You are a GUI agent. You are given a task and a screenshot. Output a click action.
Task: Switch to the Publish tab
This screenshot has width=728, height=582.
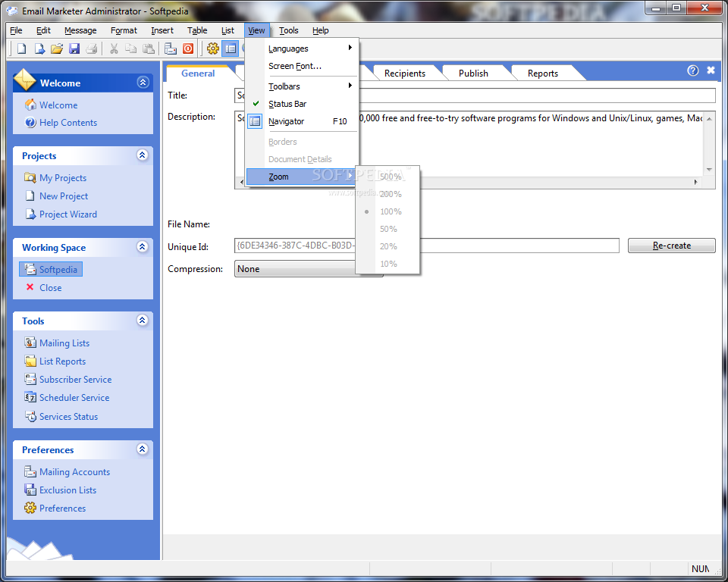tap(473, 73)
